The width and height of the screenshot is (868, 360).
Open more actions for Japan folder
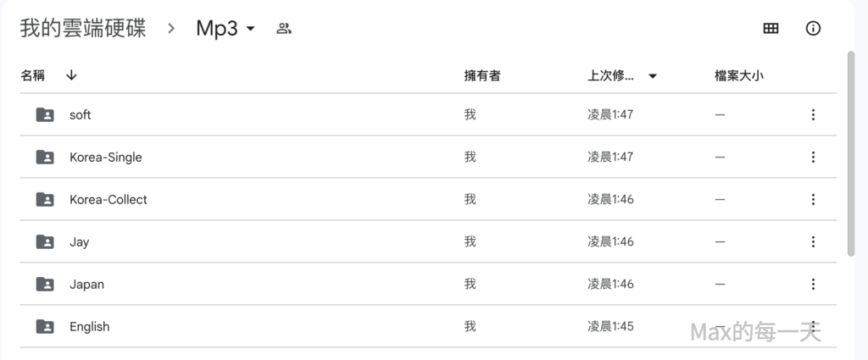coord(813,285)
